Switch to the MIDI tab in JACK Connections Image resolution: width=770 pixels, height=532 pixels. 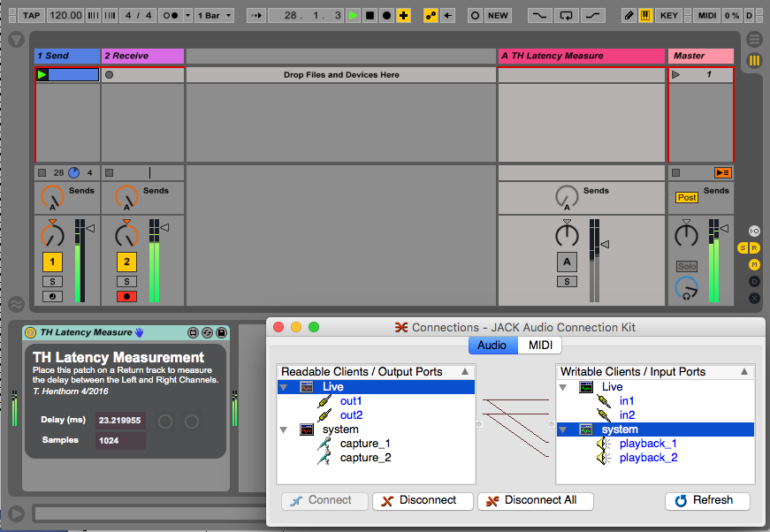tap(540, 345)
